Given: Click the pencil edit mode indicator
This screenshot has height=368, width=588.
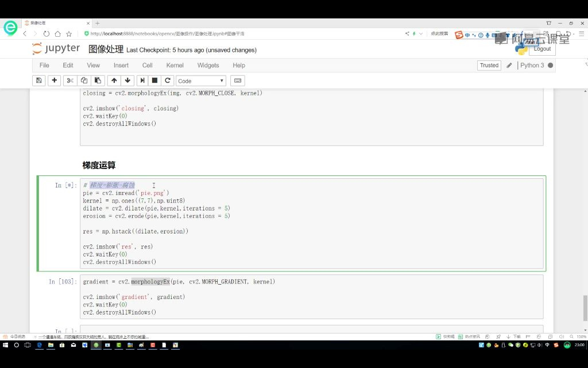Looking at the screenshot, I should [509, 66].
